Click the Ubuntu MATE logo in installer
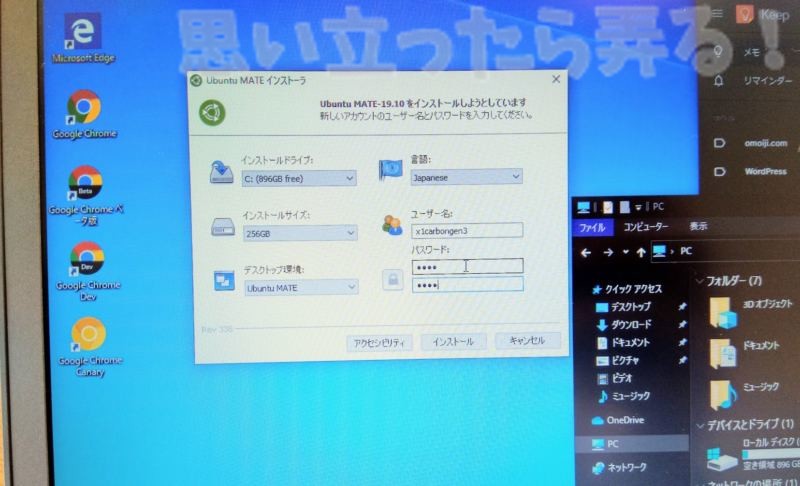Image resolution: width=800 pixels, height=486 pixels. [x=212, y=113]
